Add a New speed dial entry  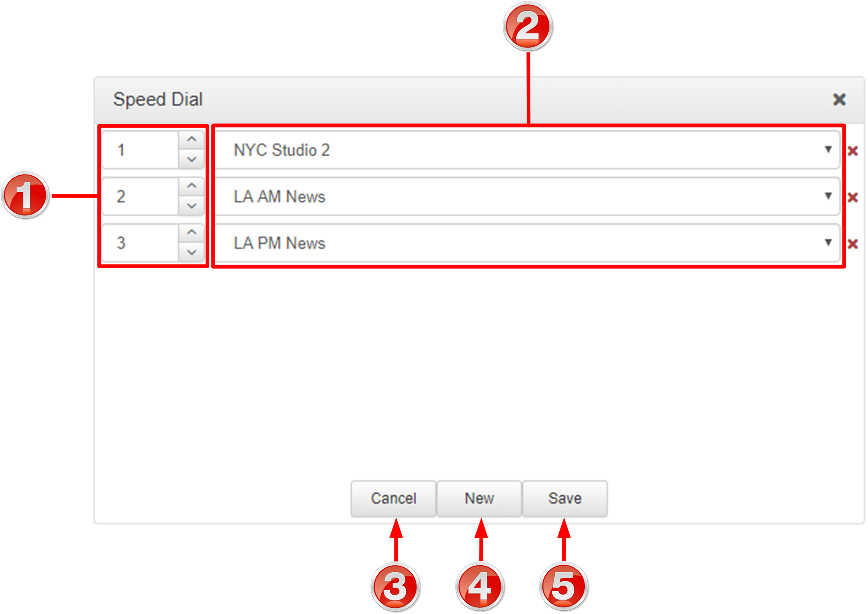(479, 498)
